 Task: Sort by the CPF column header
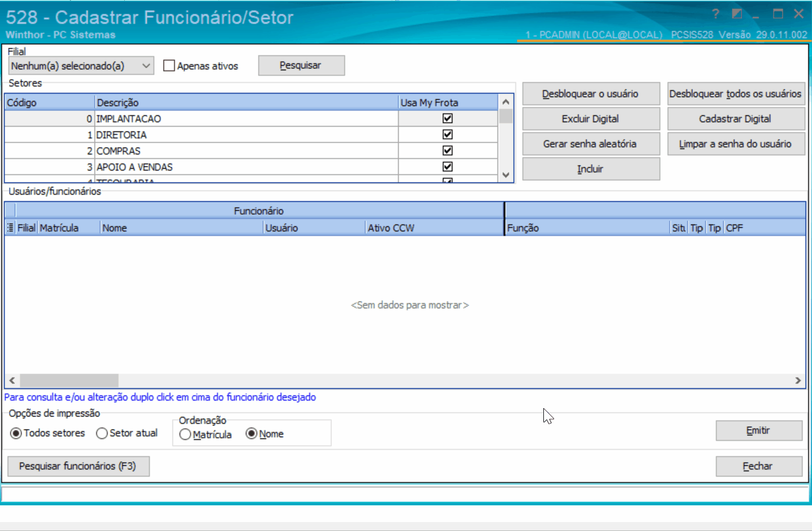tap(765, 228)
